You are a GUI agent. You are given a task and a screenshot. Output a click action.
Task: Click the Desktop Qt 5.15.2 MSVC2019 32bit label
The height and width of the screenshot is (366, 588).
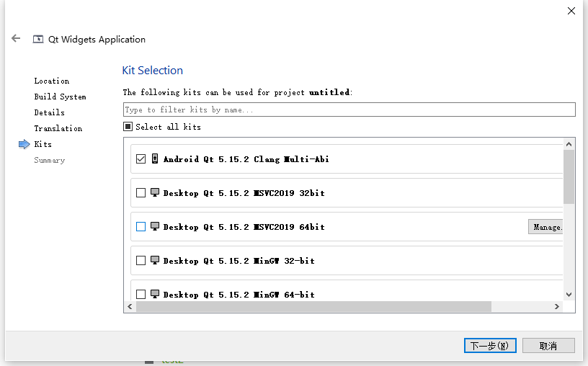tap(244, 193)
